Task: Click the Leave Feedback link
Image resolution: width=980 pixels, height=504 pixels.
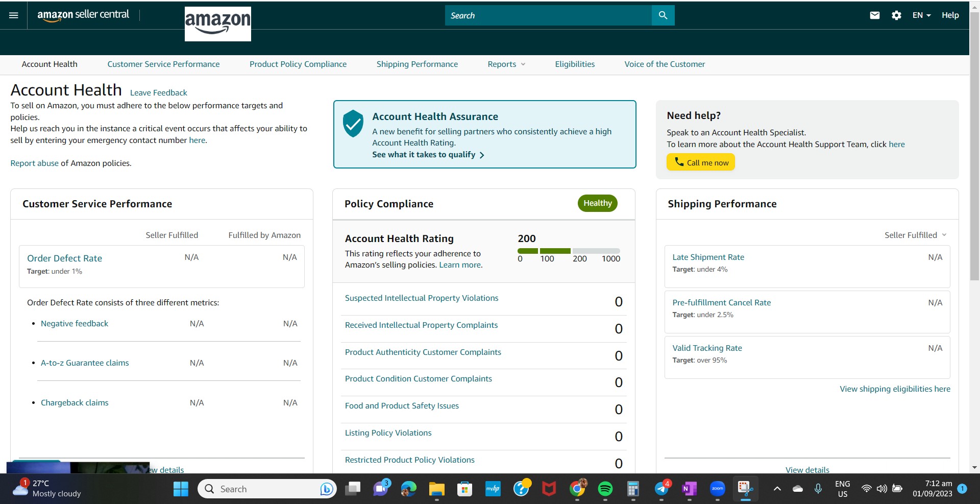Action: click(x=159, y=93)
